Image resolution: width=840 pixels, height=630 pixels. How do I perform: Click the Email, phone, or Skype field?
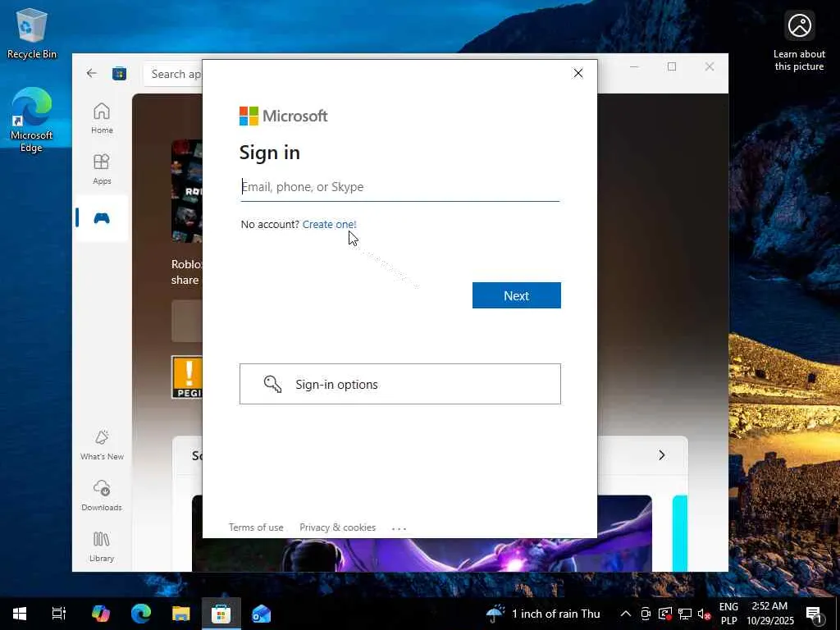[400, 187]
